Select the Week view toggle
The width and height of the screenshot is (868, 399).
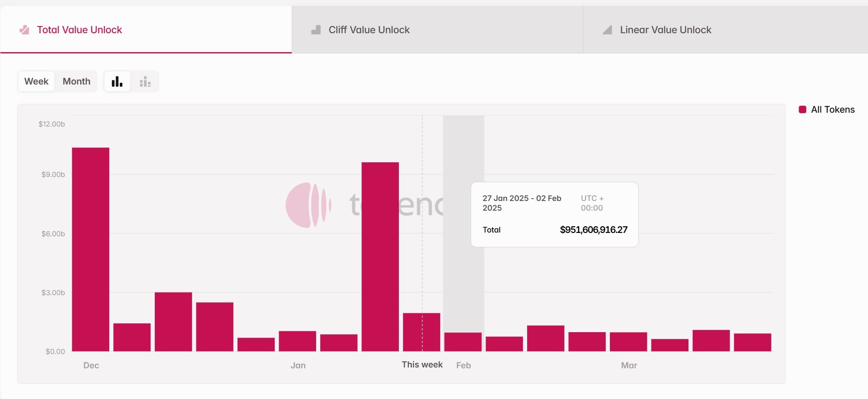(36, 81)
